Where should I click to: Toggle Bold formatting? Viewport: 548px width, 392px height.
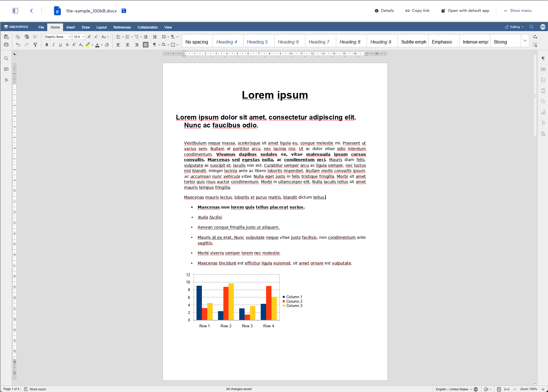47,45
